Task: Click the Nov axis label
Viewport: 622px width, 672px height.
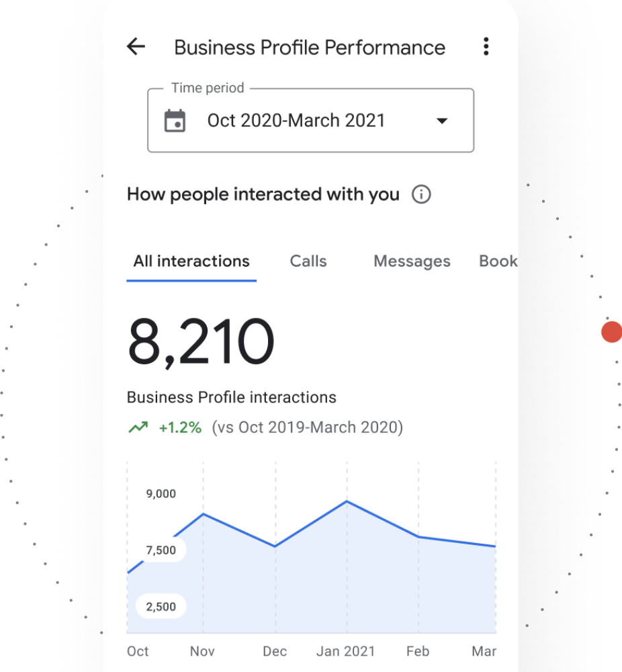Action: 202,651
